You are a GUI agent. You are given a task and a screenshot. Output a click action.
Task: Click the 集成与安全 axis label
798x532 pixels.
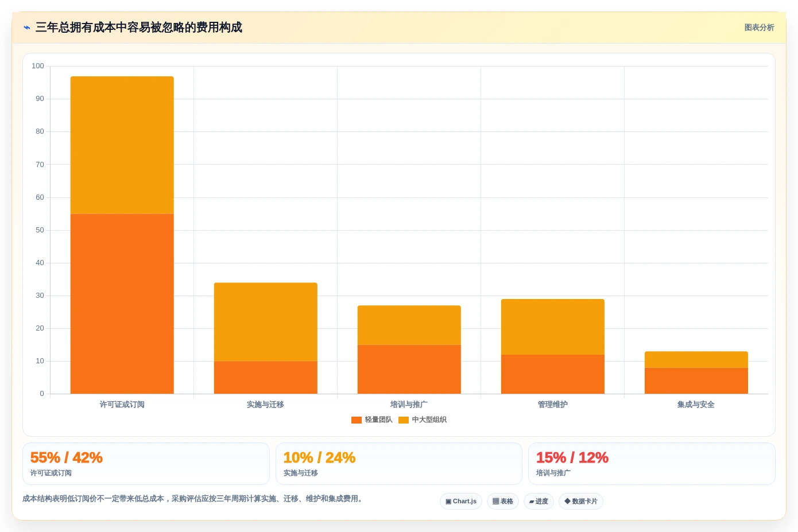(696, 405)
